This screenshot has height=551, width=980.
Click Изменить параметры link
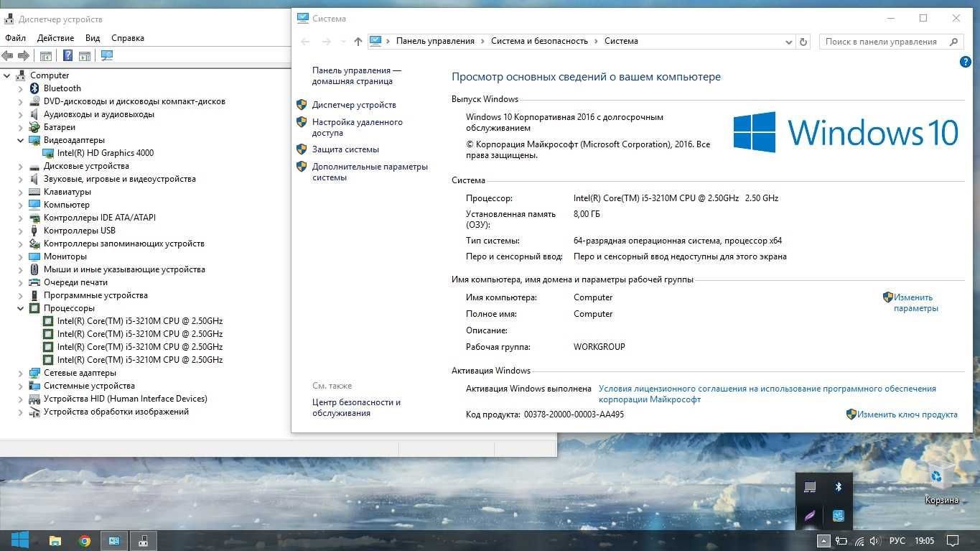coord(915,302)
